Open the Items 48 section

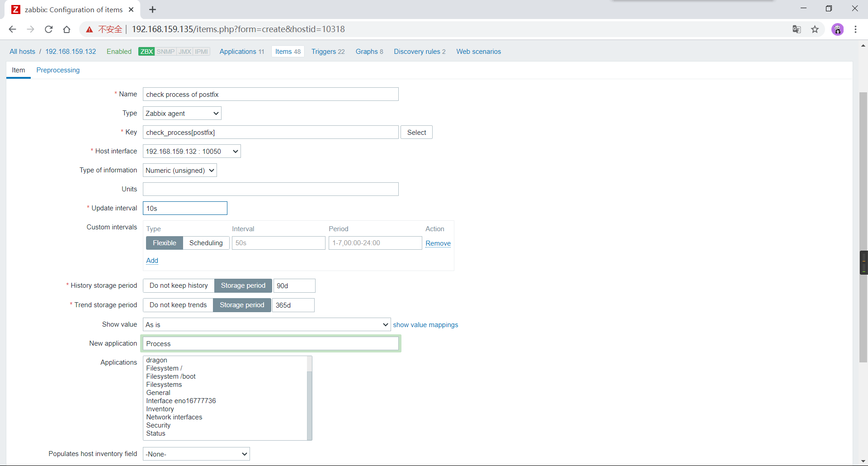tap(288, 52)
